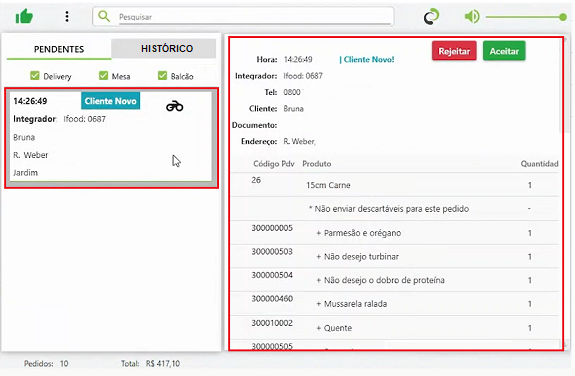The width and height of the screenshot is (575, 376).
Task: Click code 300000460 cell
Action: click(272, 299)
